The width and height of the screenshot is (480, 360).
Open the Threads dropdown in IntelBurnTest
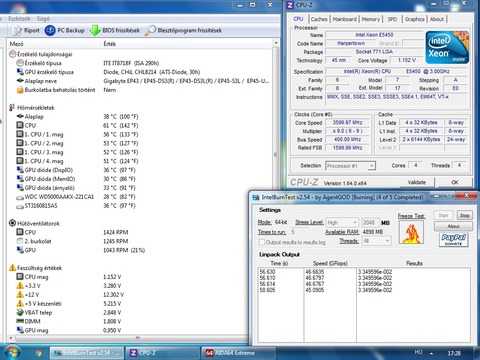(377, 241)
